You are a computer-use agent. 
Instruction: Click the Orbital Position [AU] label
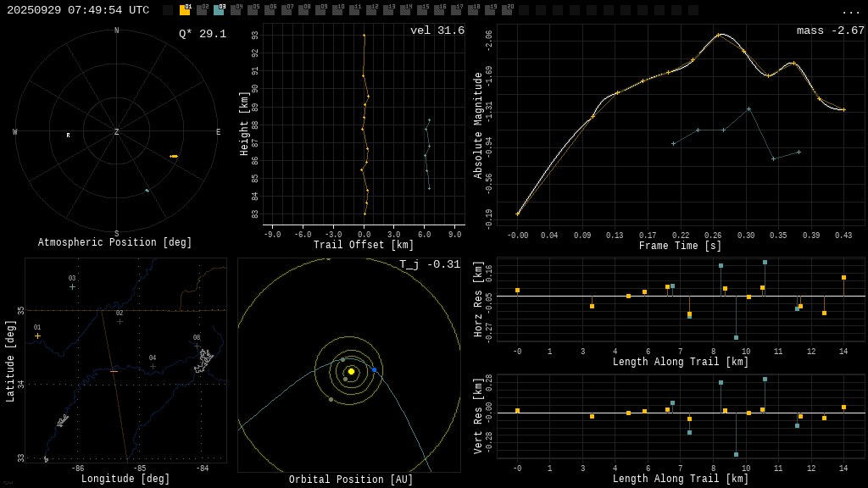coord(351,480)
